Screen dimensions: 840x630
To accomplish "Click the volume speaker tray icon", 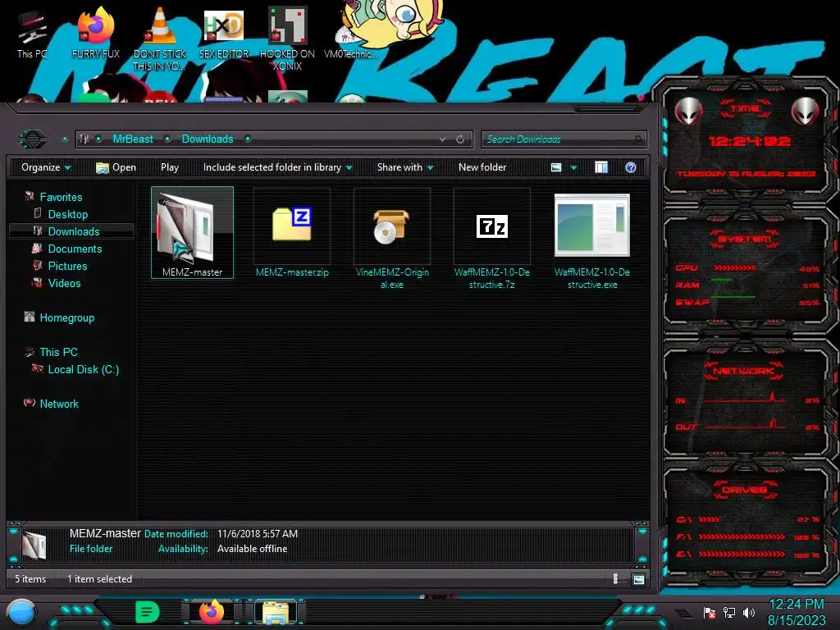I will 748,612.
